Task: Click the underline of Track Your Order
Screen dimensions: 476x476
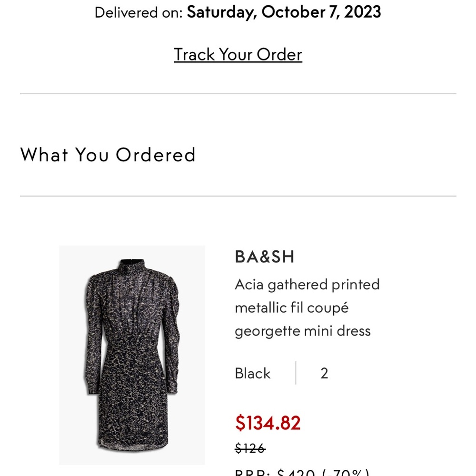Action: [x=238, y=63]
